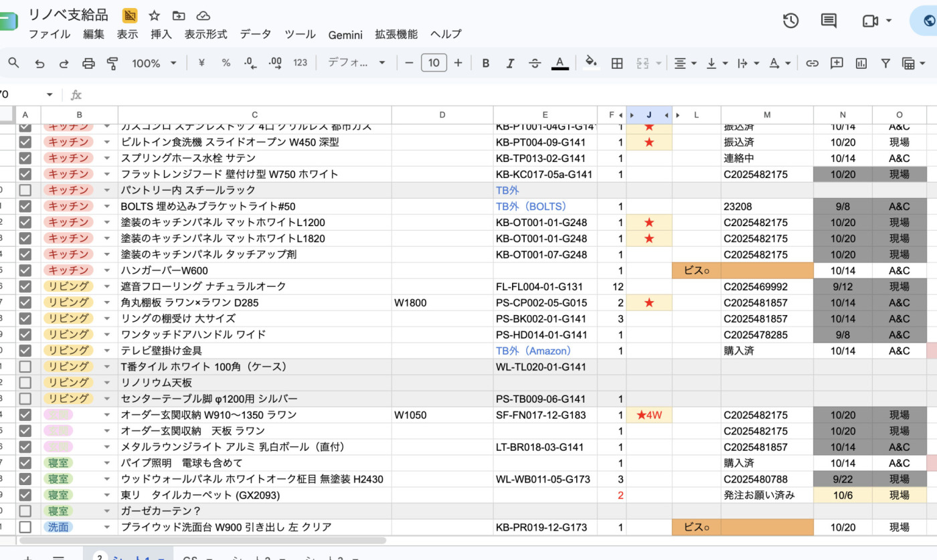Activate the paint format tool
The height and width of the screenshot is (560, 937).
tap(112, 63)
